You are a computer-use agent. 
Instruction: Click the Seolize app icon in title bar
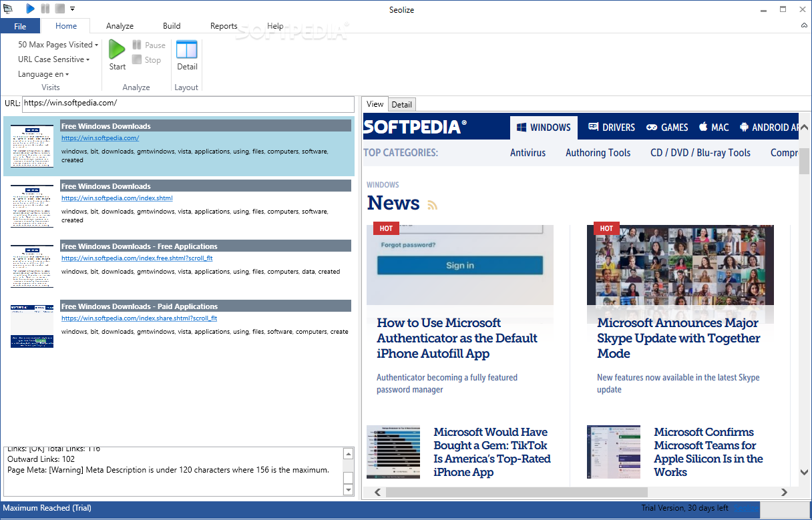click(8, 9)
